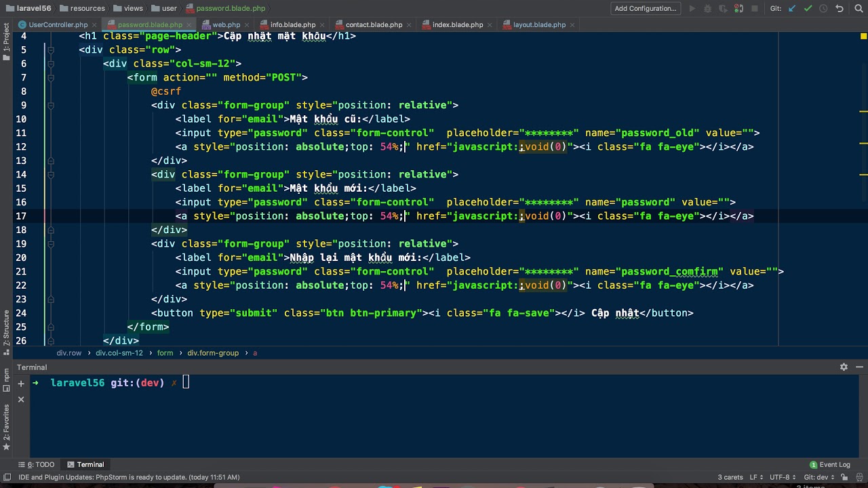868x488 pixels.
Task: Close the info.blade.php tab
Action: (321, 25)
